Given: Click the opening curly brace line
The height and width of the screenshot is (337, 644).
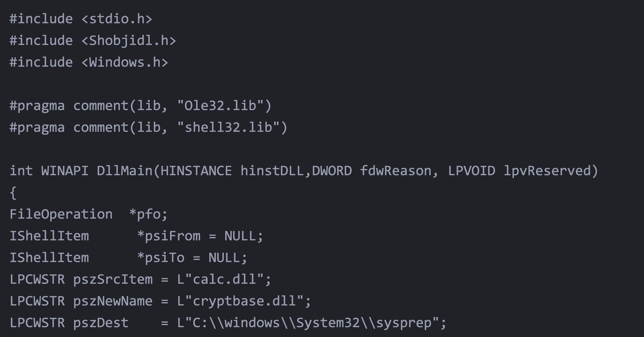Looking at the screenshot, I should (x=13, y=193).
